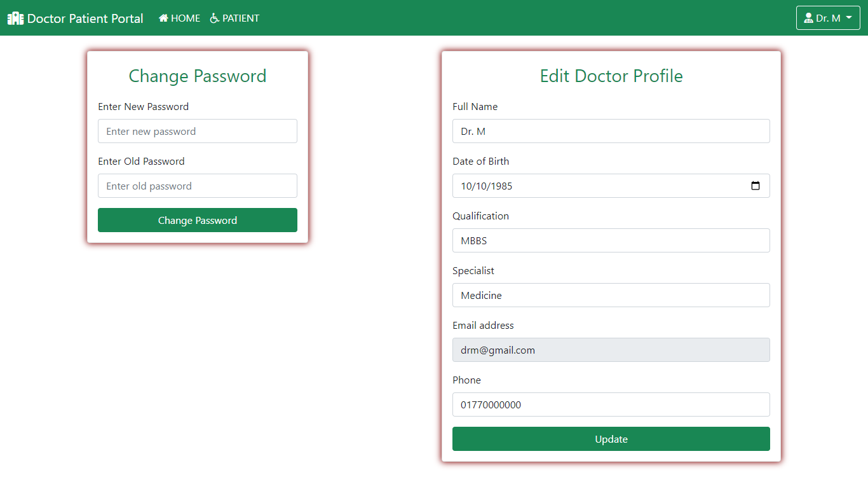Click the wheelchair icon beside PATIENT
Viewport: 868px width, 477px height.
[215, 18]
